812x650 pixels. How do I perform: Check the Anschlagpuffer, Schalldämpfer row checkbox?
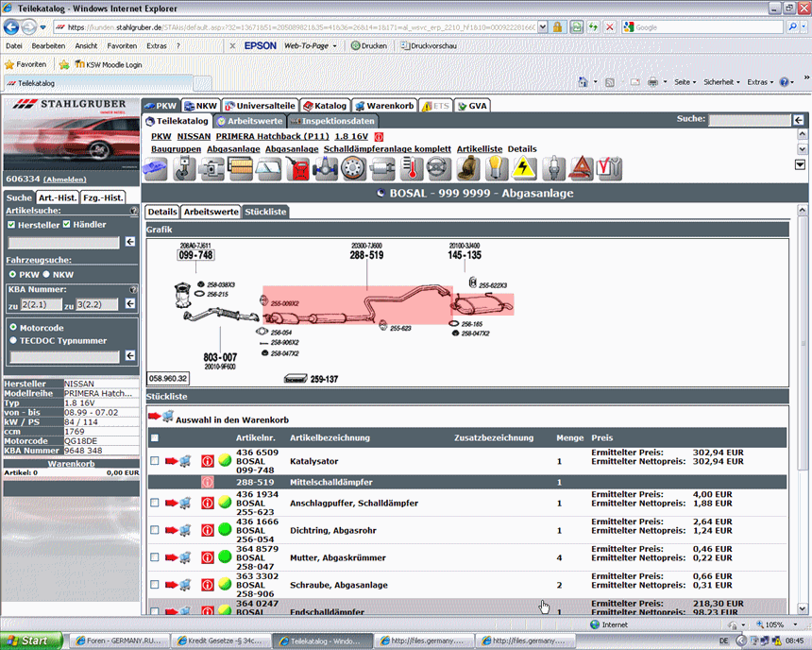[x=154, y=503]
